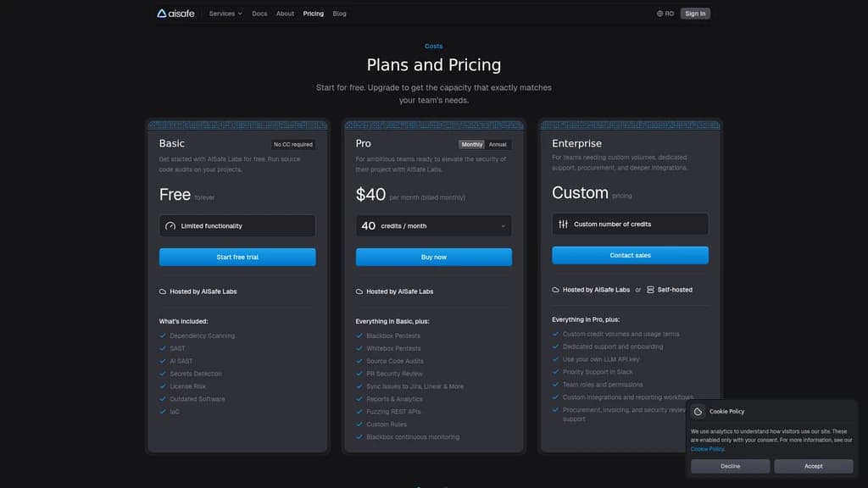
Task: Click the cloud icon in Enterprise plan
Action: [x=555, y=290]
